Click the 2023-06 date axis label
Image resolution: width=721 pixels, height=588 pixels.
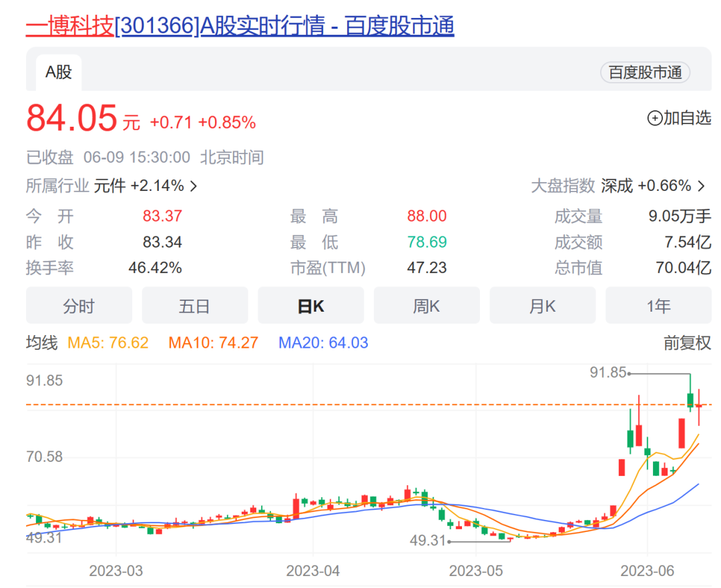click(x=647, y=571)
